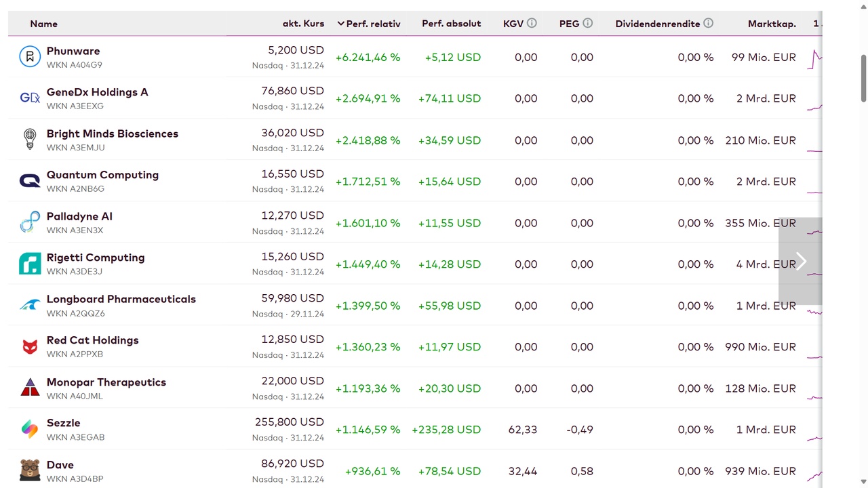Open Monopar Therapeutics stock page
The image size is (868, 488).
click(x=106, y=382)
